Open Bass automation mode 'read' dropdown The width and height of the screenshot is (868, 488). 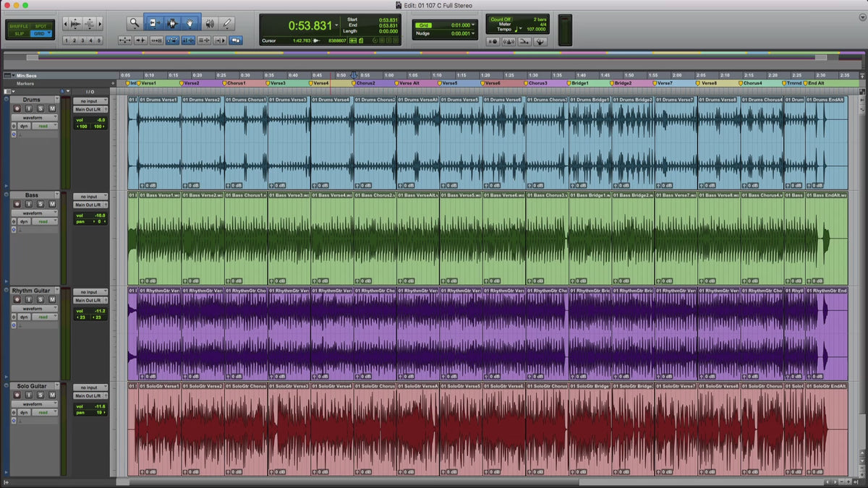click(43, 221)
